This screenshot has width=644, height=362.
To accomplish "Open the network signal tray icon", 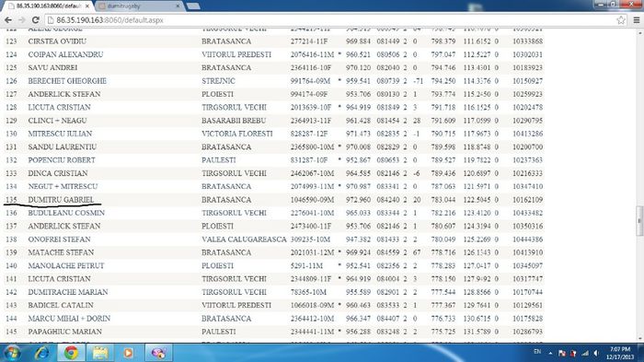I will coord(585,353).
